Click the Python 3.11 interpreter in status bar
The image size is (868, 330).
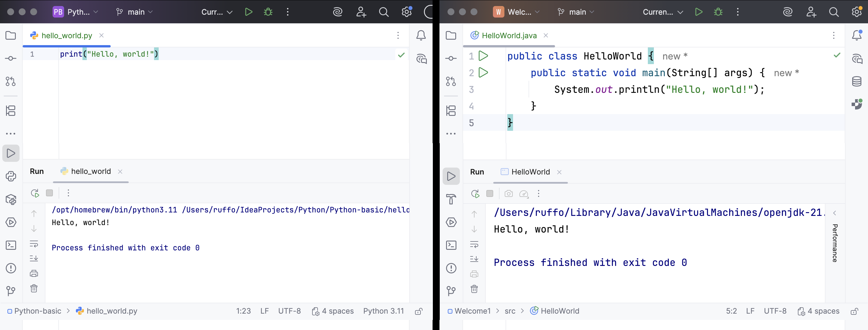tap(383, 311)
